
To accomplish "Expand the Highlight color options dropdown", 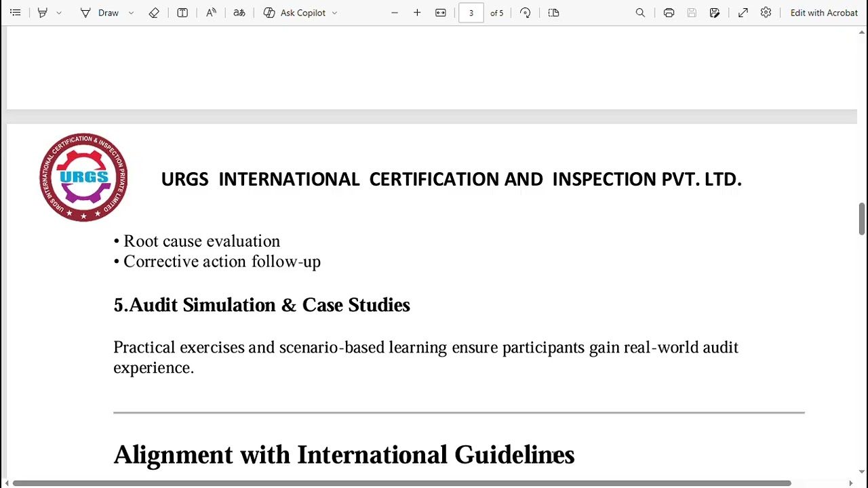I will [x=59, y=13].
